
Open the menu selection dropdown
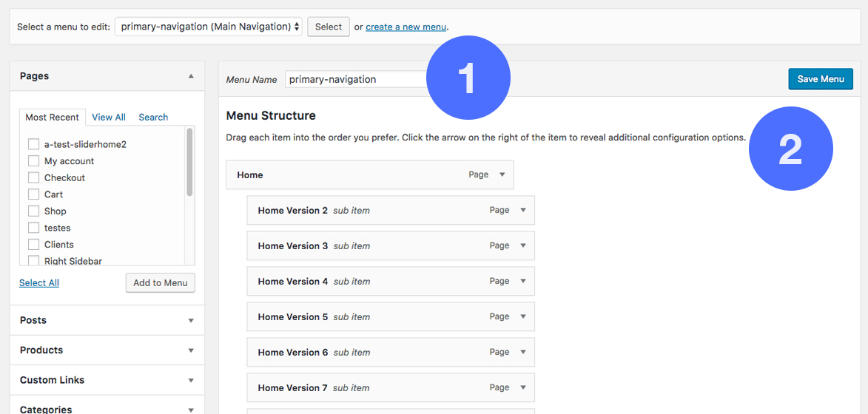coord(209,27)
